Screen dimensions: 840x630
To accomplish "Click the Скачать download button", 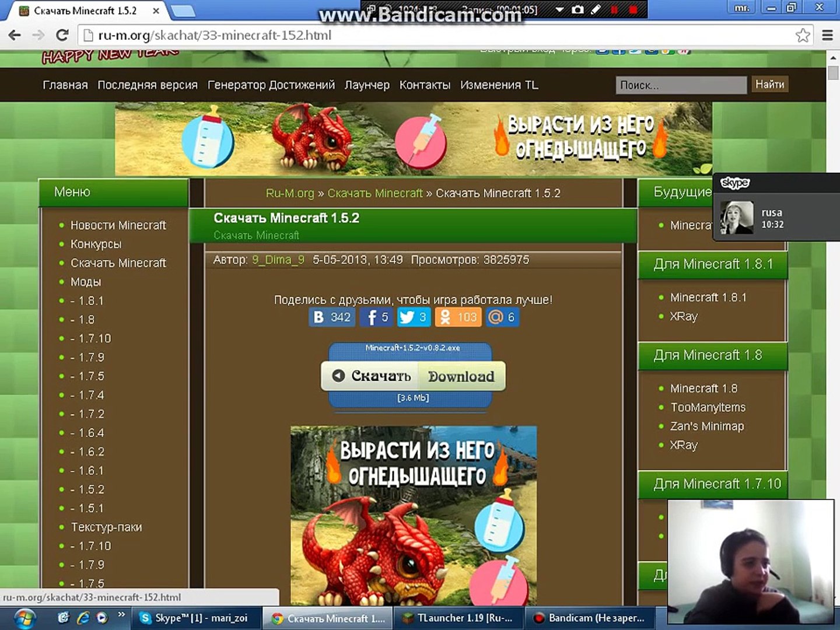I will (x=370, y=376).
